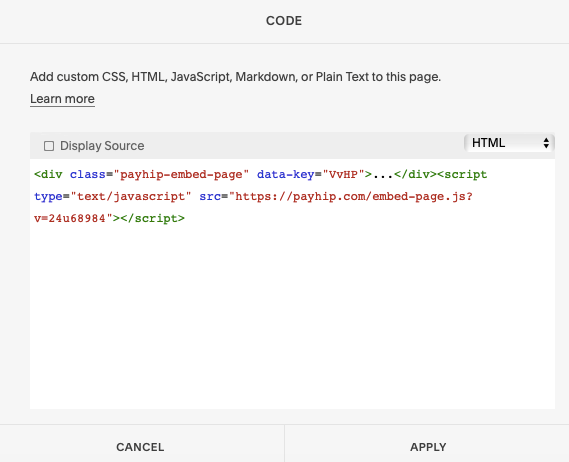This screenshot has width=569, height=462.
Task: Click the payhip.com embed-page.js URL text
Action: pyautogui.click(x=351, y=196)
